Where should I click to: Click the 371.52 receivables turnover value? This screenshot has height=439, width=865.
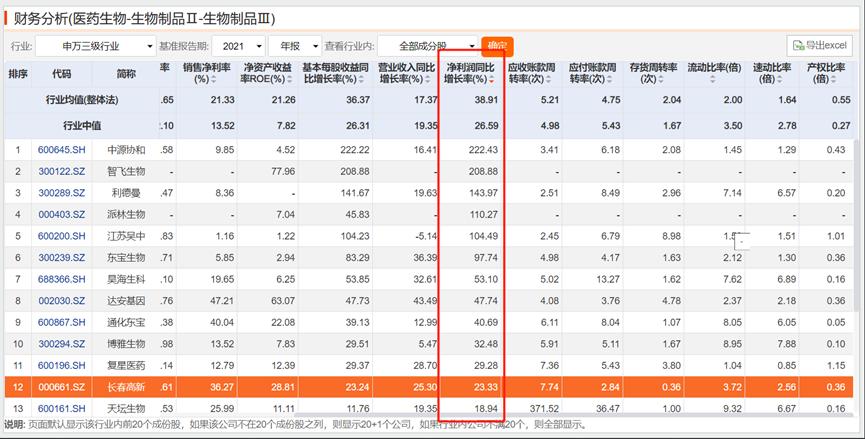[x=544, y=409]
